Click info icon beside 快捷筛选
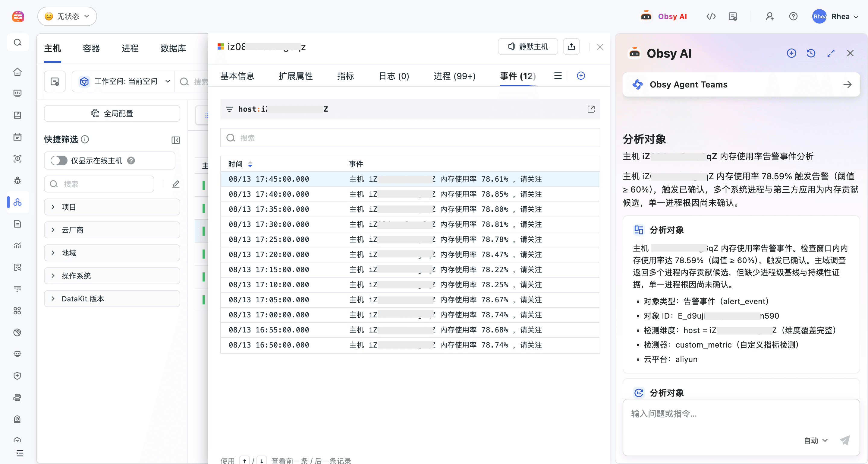Viewport: 868px width, 464px height. 85,139
